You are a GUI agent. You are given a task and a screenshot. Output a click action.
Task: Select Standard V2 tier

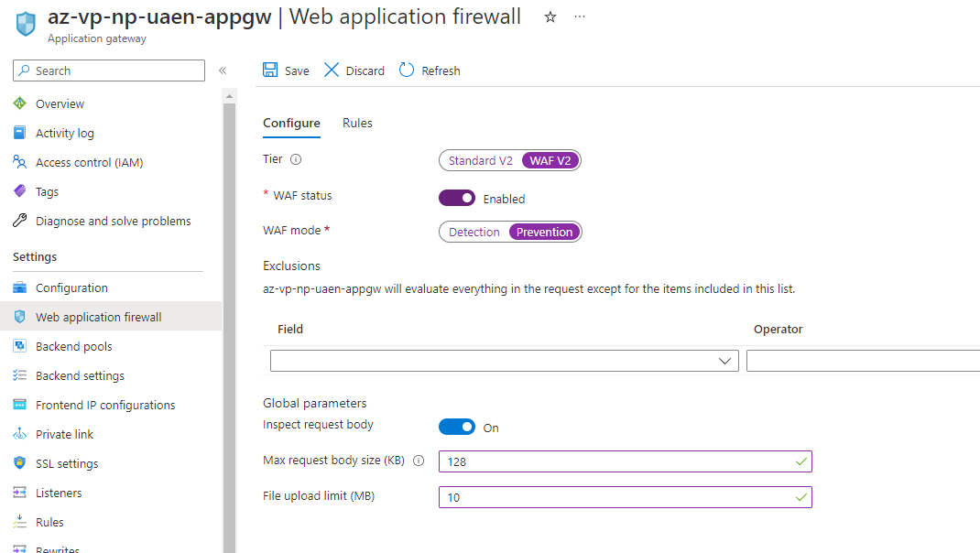[x=480, y=160]
